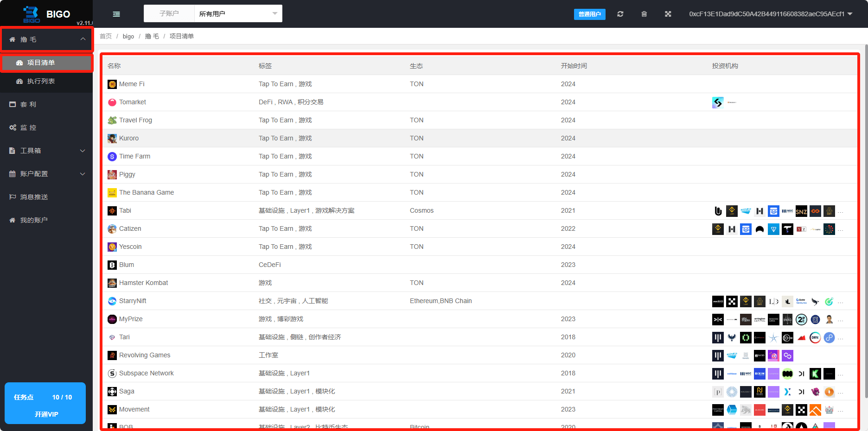Click 社交, 元宇宙, 人工智能 tag cell

click(294, 301)
